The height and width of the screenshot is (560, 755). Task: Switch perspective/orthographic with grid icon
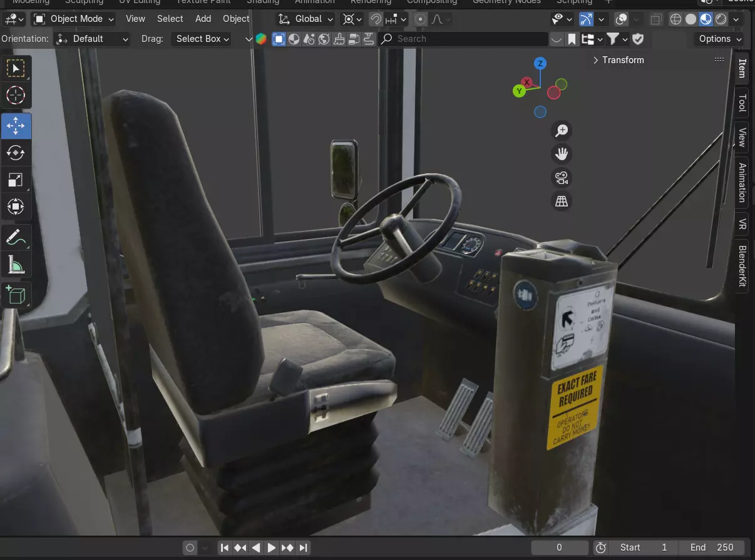[562, 201]
